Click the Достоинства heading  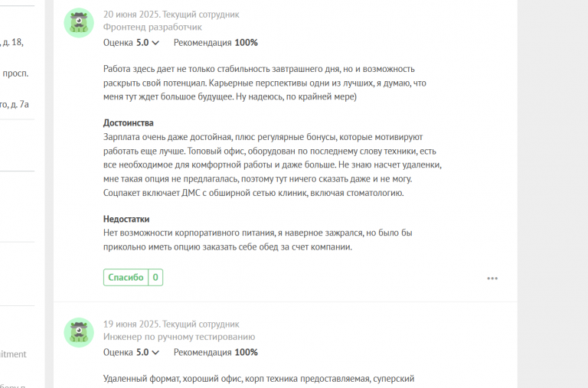click(129, 122)
